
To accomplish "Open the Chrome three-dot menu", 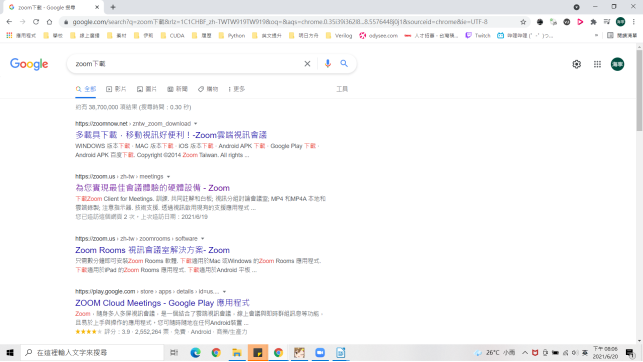I will [634, 22].
